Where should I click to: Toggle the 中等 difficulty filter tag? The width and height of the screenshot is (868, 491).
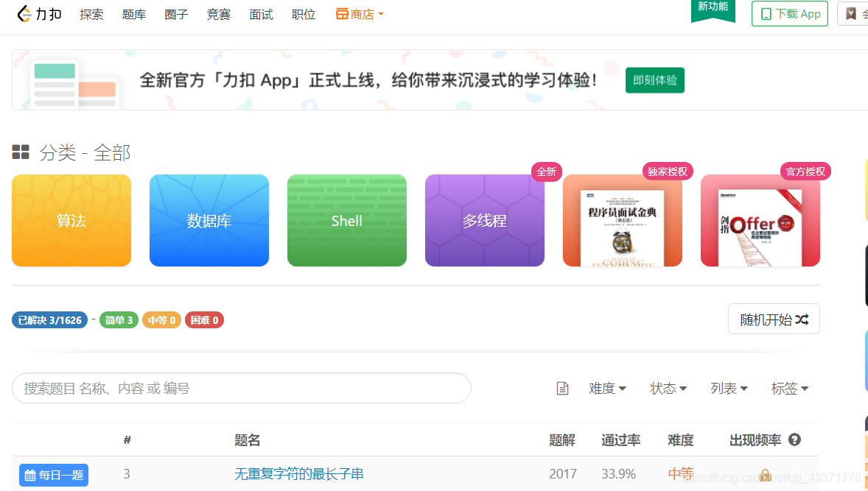161,319
